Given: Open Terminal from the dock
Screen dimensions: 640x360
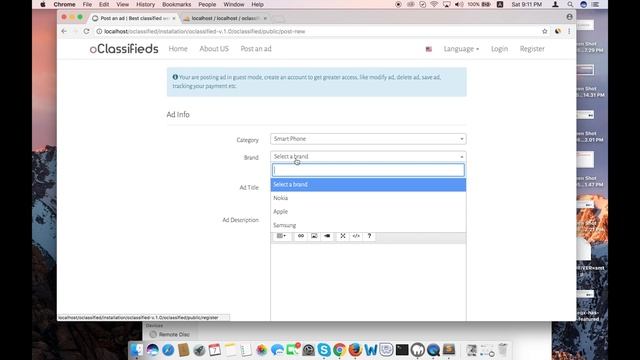Looking at the screenshot, I should coord(402,350).
